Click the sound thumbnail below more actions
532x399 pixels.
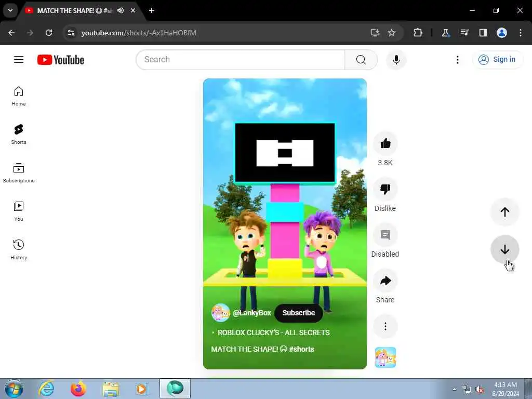coord(385,357)
